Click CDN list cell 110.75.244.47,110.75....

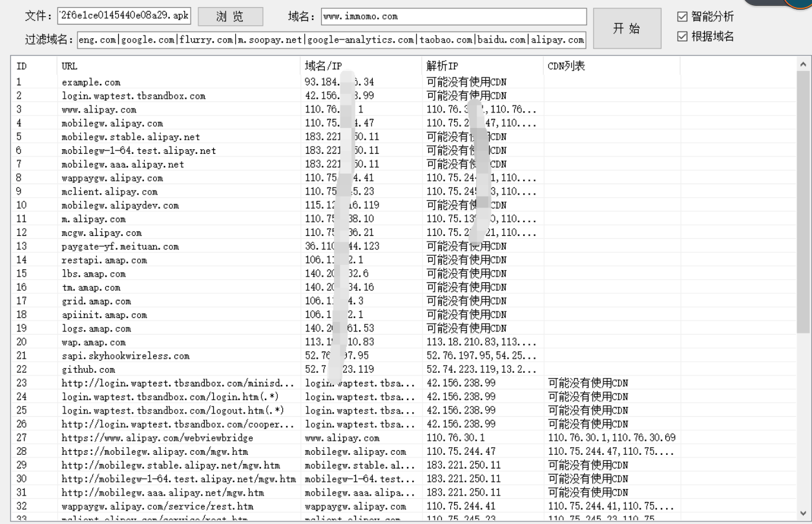(610, 452)
